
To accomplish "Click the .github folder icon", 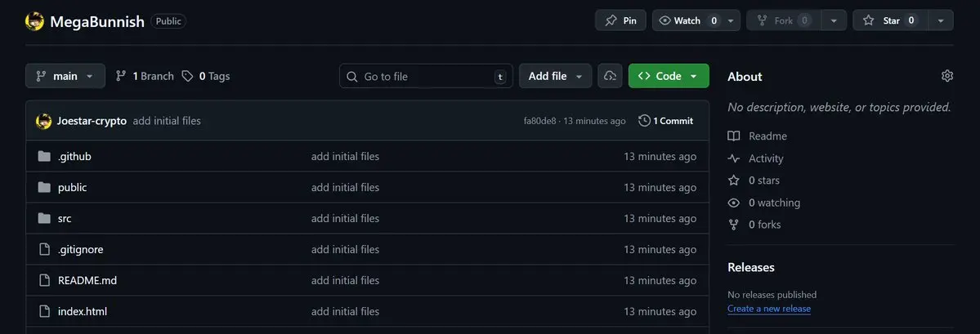I will point(44,156).
